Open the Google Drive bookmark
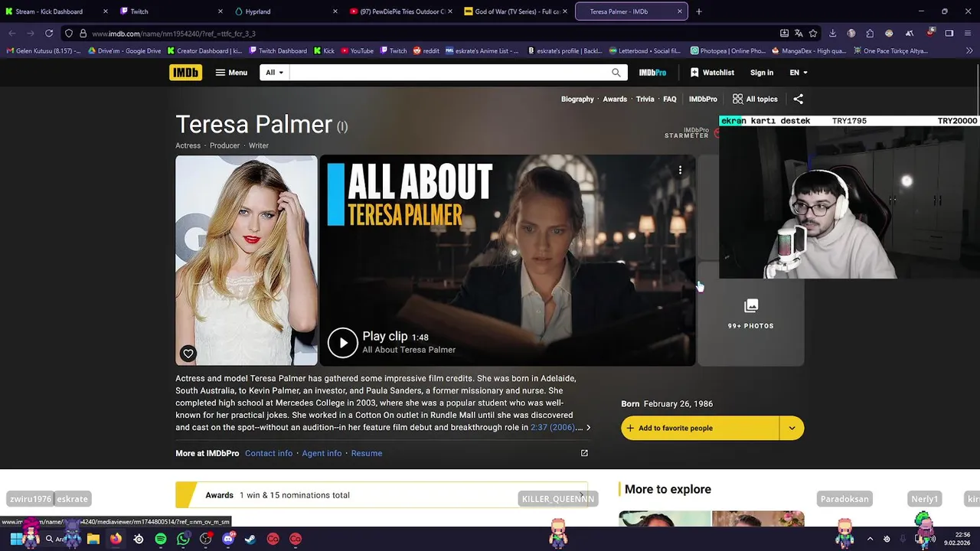980x551 pixels. [x=125, y=51]
